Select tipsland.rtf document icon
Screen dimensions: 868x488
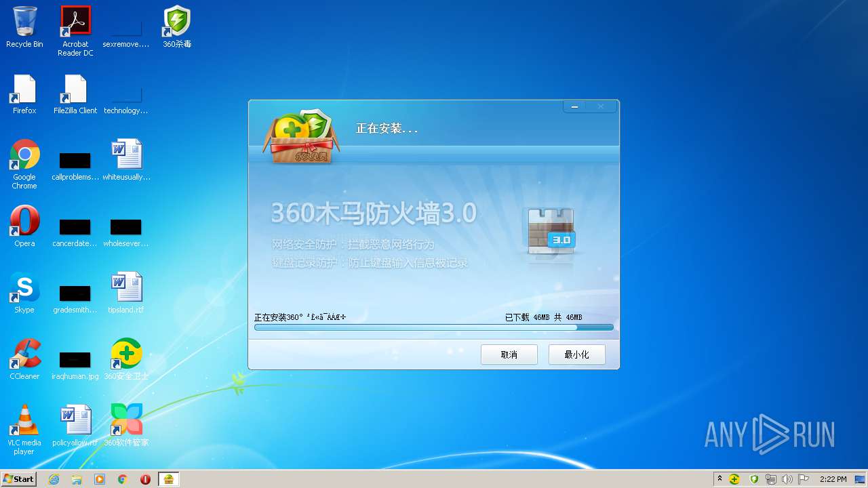(x=126, y=293)
